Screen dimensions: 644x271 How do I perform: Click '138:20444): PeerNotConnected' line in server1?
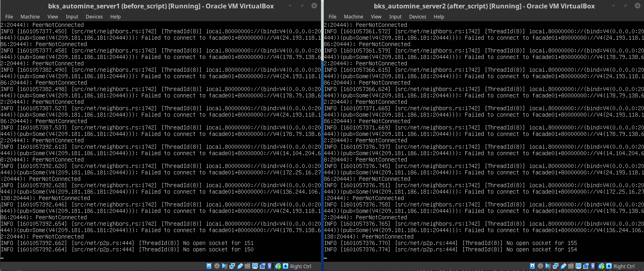(x=45, y=198)
